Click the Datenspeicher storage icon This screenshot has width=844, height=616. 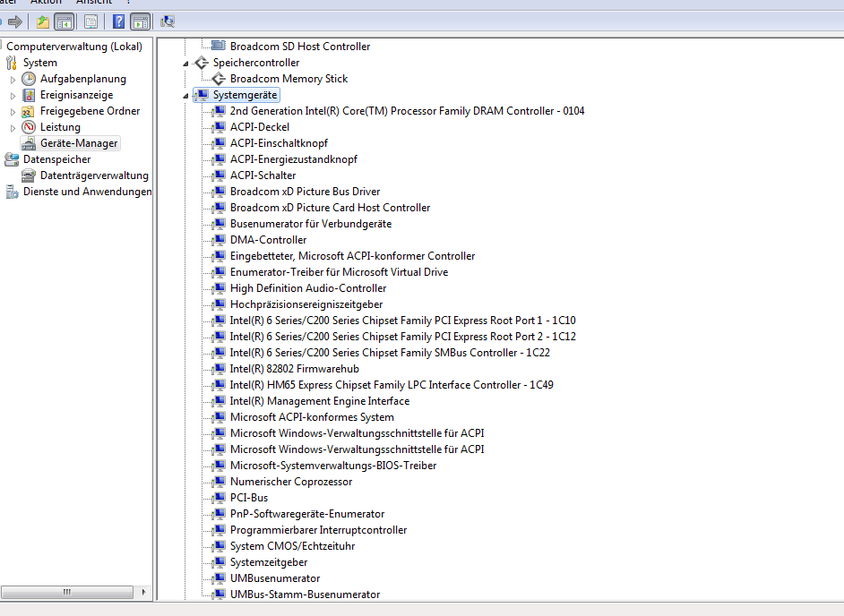pos(12,159)
